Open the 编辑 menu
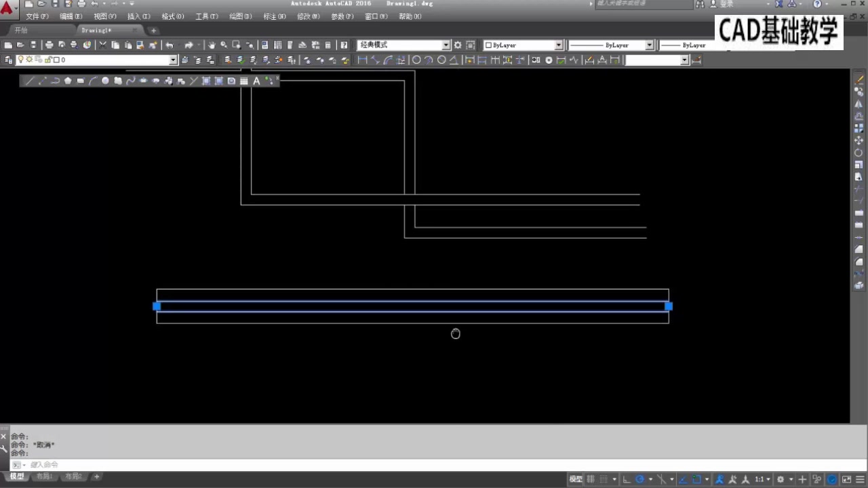The height and width of the screenshot is (488, 868). coord(71,16)
